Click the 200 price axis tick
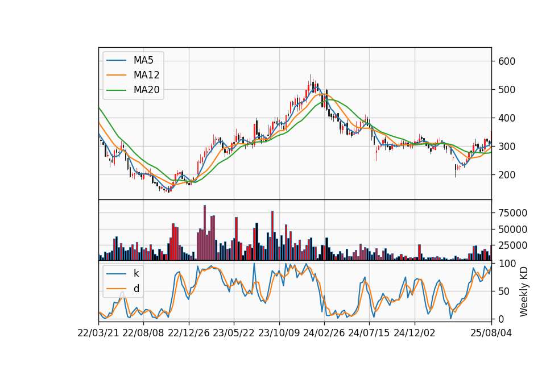546x392 pixels. (x=507, y=175)
